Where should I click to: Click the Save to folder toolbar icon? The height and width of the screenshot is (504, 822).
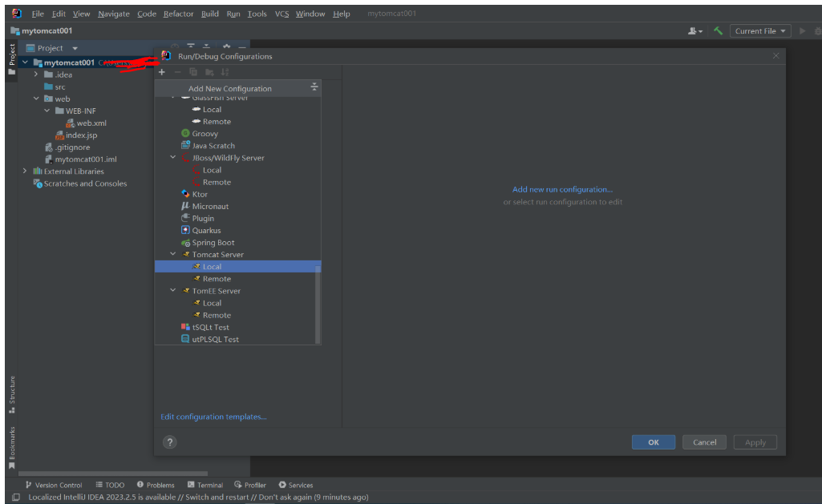[x=209, y=72]
